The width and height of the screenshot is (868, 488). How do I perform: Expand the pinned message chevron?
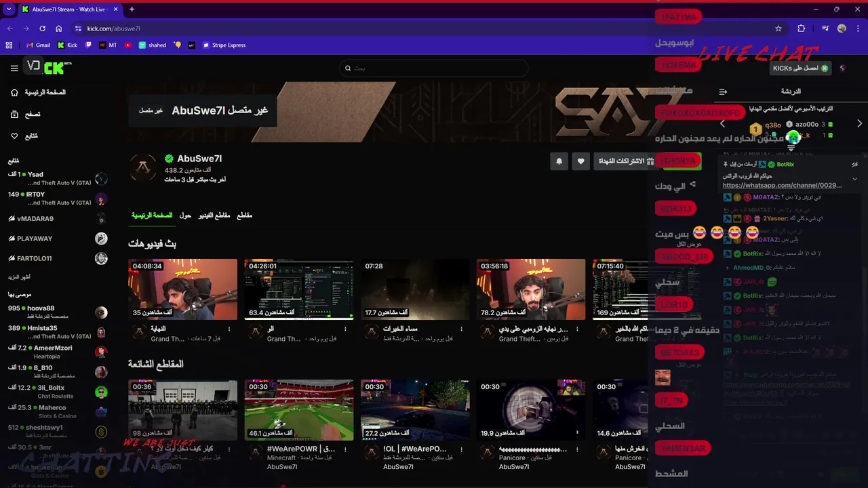(854, 179)
